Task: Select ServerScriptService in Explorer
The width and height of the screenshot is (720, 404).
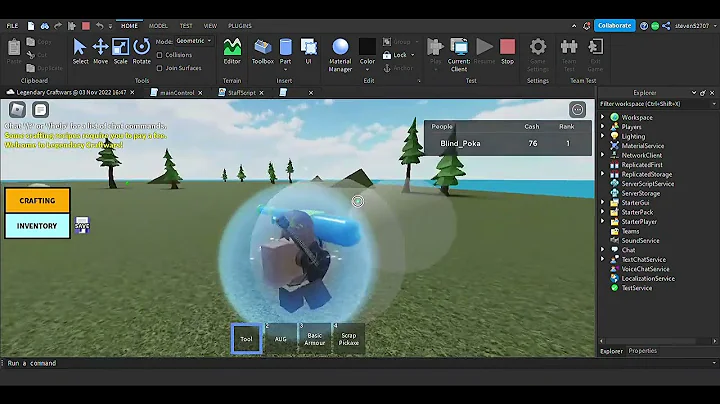Action: [x=647, y=184]
